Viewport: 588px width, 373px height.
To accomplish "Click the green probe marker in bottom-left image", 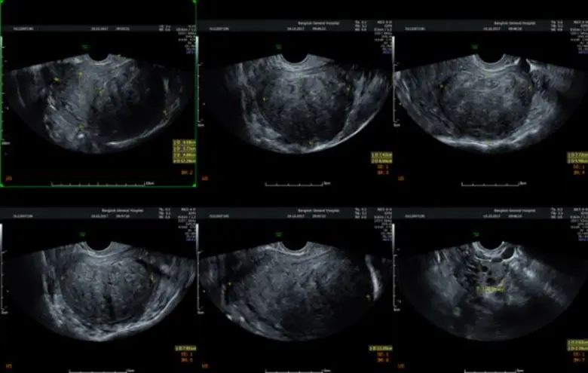I will point(84,234).
